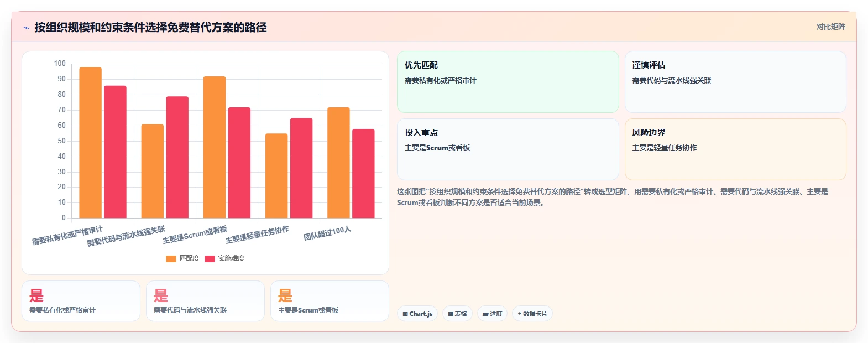868x343 pixels.
Task: Click the orange 匹配度 legend swatch
Action: pos(171,259)
